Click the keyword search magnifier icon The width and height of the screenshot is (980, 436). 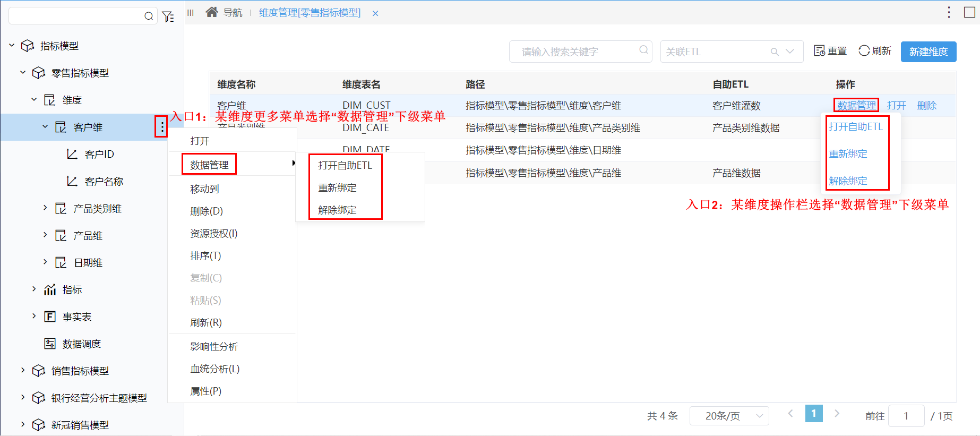(x=643, y=50)
